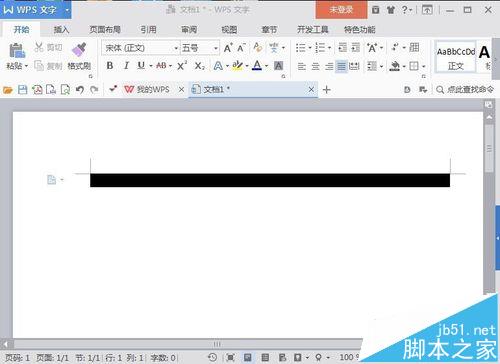Viewport: 500px width, 364px height.
Task: Increase font size with enlarge A icon
Action: pos(228,48)
